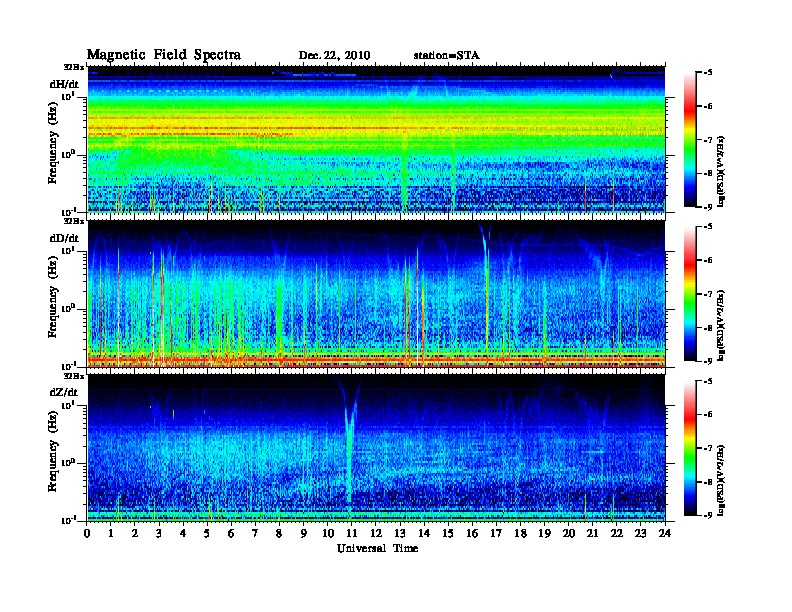Viewport: 792px width, 612px height.
Task: Click the hour "15" tick label on the time axis
Action: tap(448, 533)
